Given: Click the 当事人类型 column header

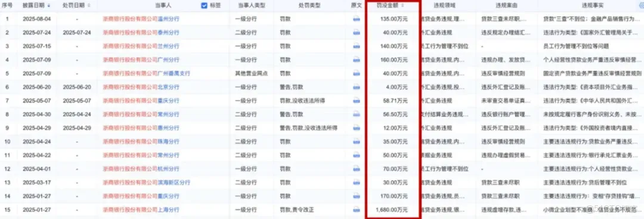Looking at the screenshot, I should tap(252, 6).
